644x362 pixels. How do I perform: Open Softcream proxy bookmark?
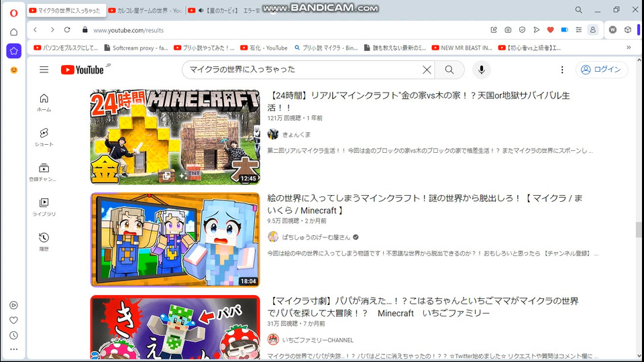tap(136, 48)
